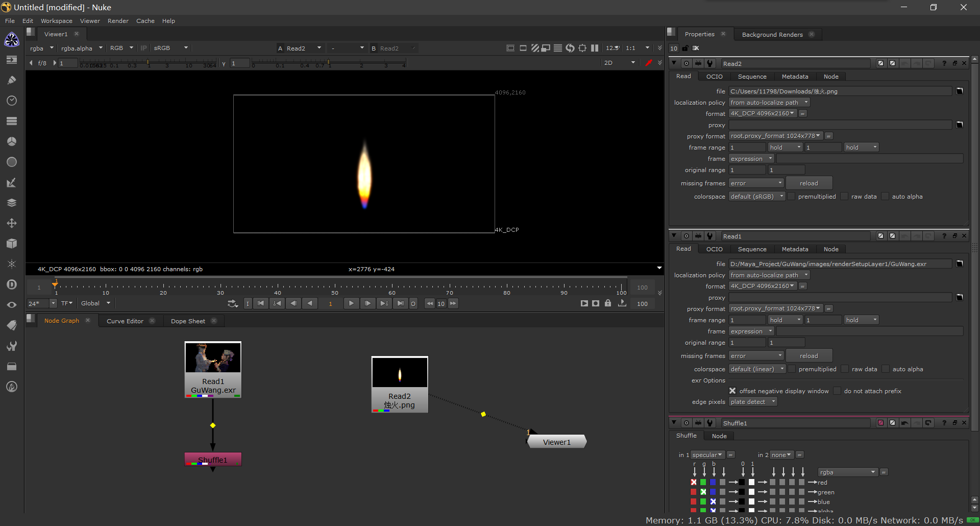Open file browser for Read2 file path
This screenshot has height=526, width=980.
click(x=960, y=91)
